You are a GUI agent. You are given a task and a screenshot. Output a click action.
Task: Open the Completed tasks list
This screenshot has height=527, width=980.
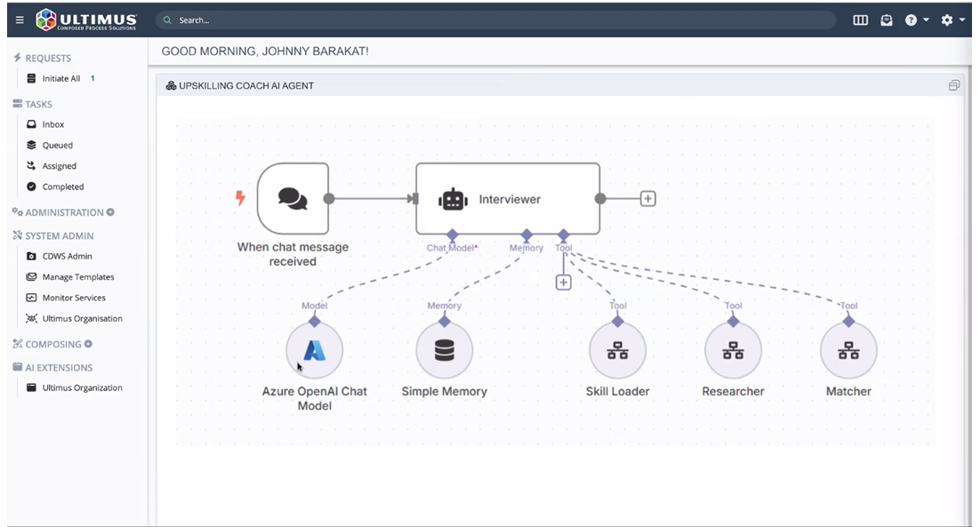click(63, 187)
